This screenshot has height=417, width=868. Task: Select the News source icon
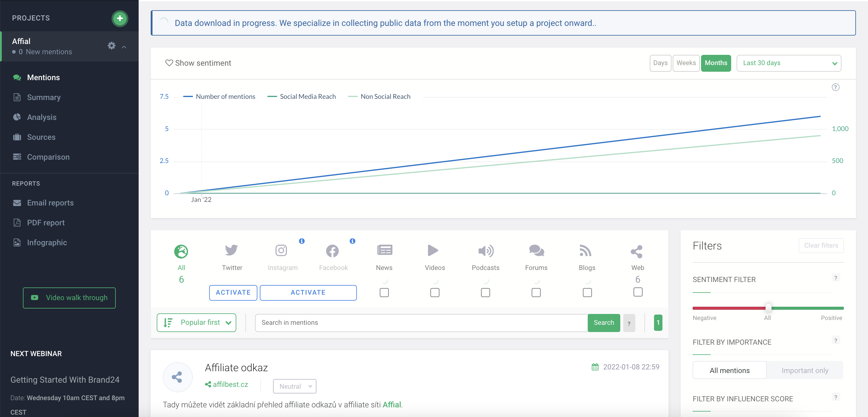[x=384, y=250]
